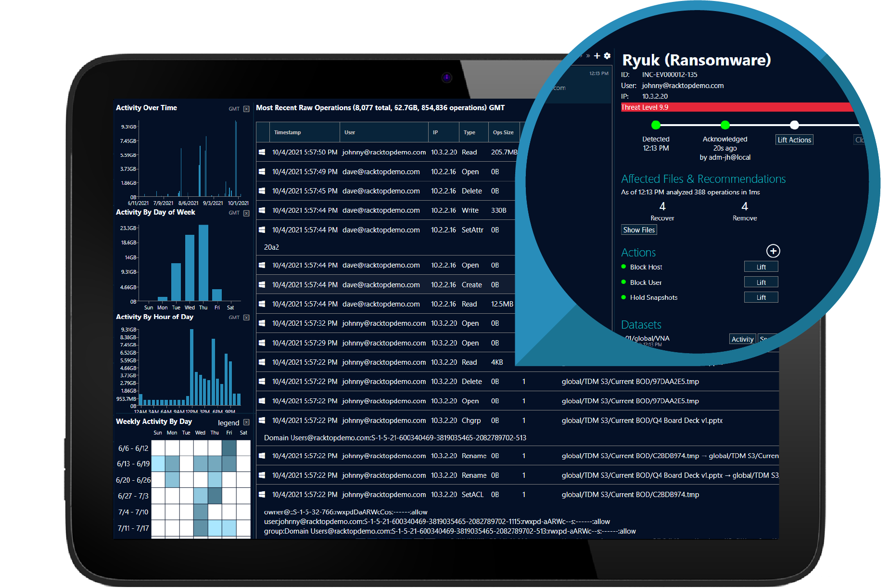Click green status dot beside Block Host
889x588 pixels.
[624, 267]
